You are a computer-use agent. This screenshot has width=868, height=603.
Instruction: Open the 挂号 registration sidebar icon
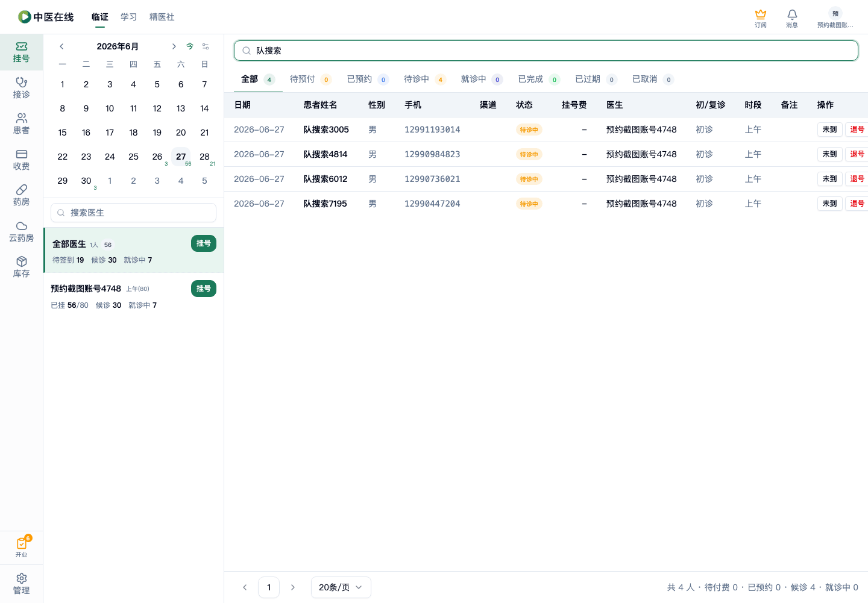(21, 52)
